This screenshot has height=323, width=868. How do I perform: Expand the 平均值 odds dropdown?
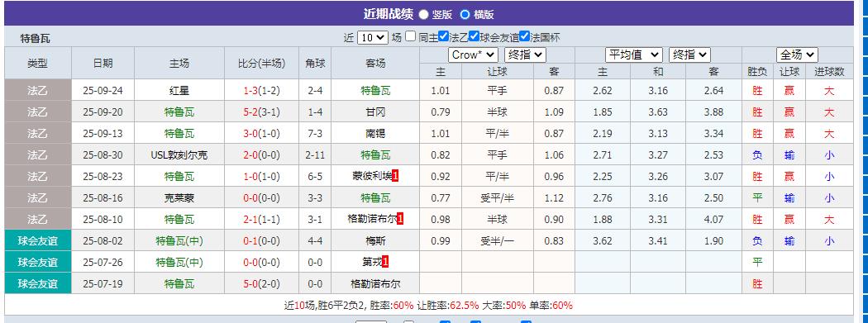click(x=634, y=55)
